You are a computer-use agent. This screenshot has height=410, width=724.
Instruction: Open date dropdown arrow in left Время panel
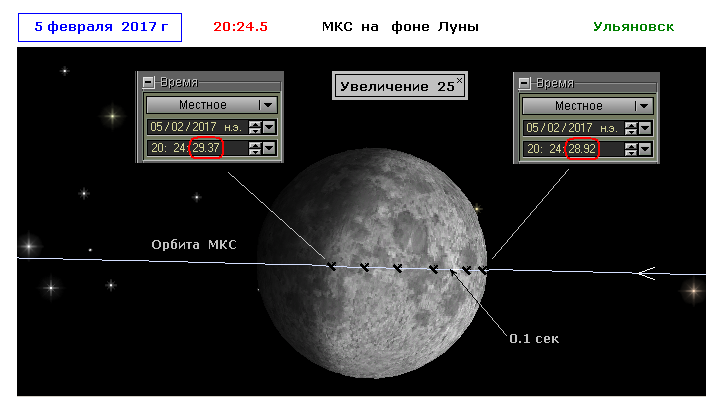click(x=269, y=127)
